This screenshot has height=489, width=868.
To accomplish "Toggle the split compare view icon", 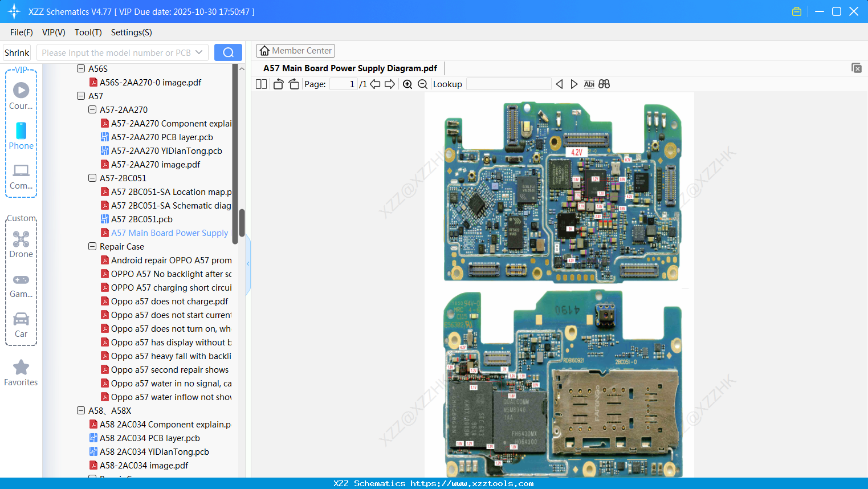I will coord(604,84).
